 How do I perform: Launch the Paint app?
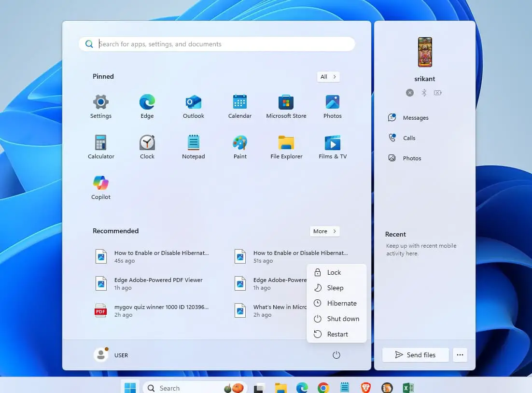coord(240,147)
